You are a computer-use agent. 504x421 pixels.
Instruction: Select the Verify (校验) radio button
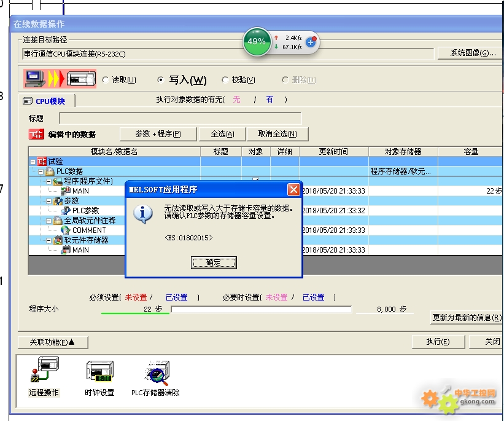pos(225,80)
